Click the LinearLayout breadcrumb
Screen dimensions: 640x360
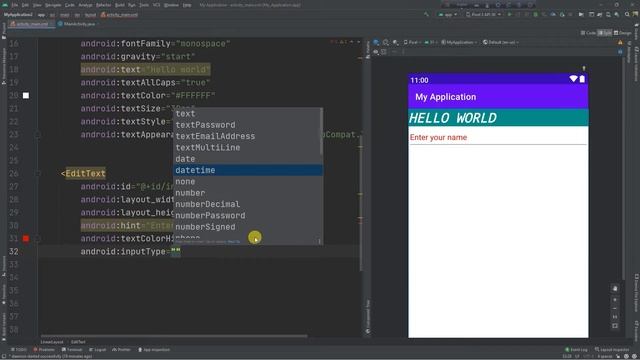(52, 342)
